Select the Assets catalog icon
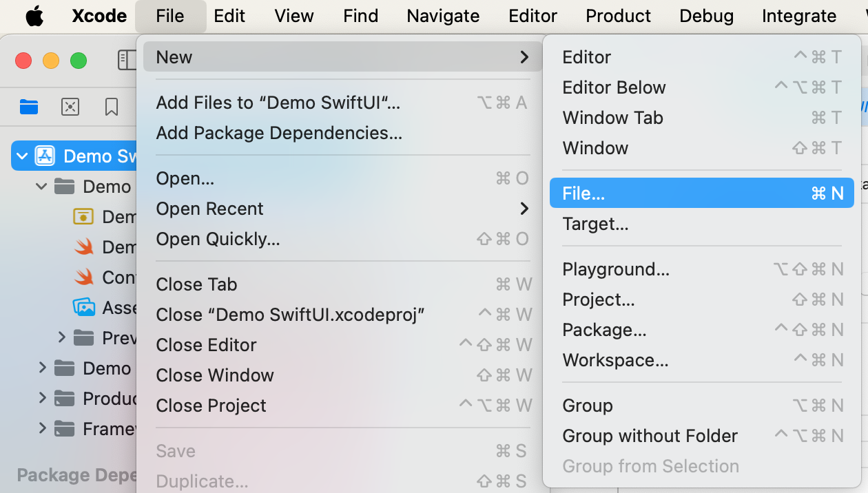 (x=84, y=307)
